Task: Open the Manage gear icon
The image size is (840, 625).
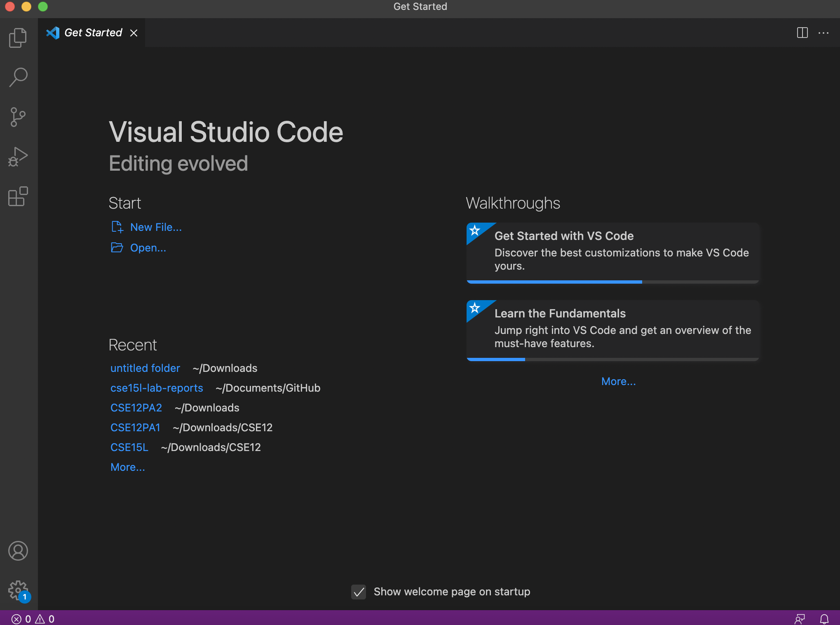Action: tap(18, 590)
